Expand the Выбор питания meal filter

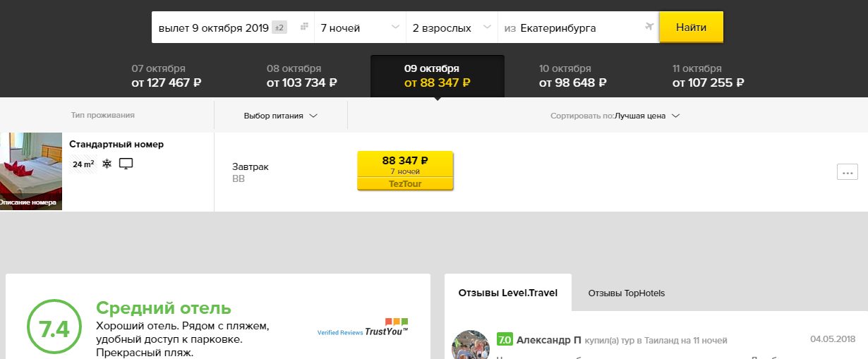(280, 116)
